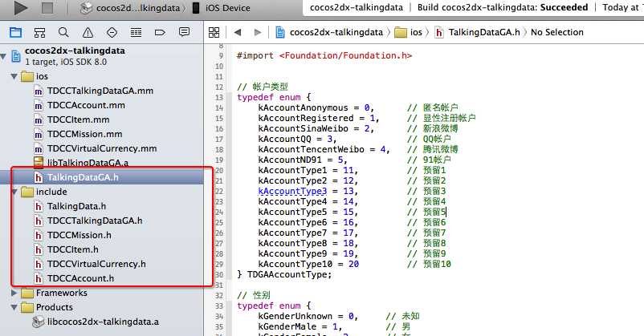This screenshot has height=336, width=644.
Task: Click kAccountSinaWeibo in the code
Action: click(303, 128)
